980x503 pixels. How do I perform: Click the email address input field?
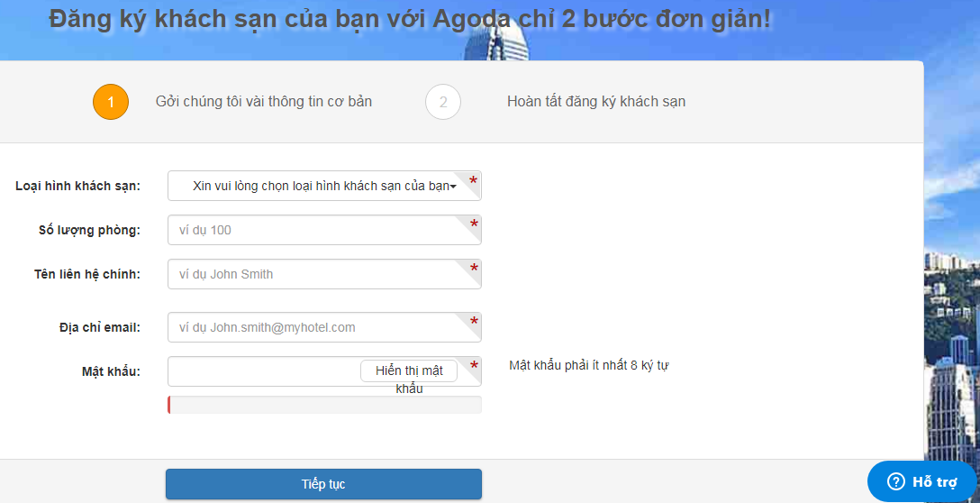324,327
